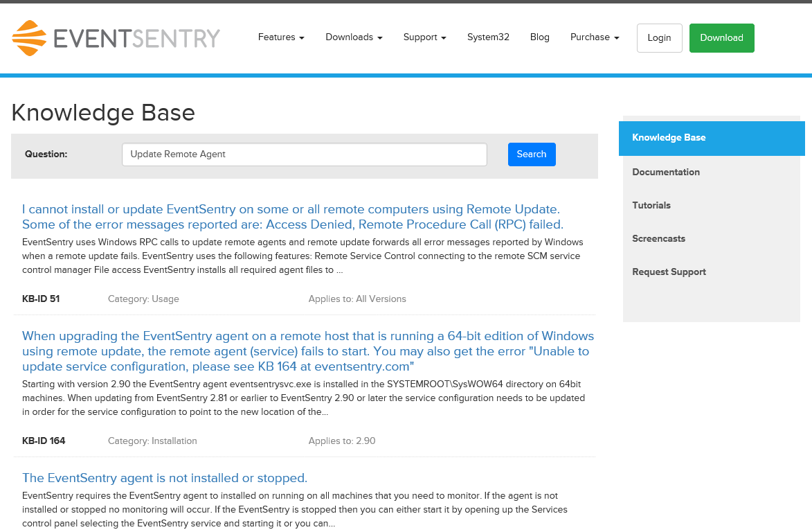The image size is (812, 532).
Task: Open Screencasts from the sidebar
Action: [x=658, y=238]
